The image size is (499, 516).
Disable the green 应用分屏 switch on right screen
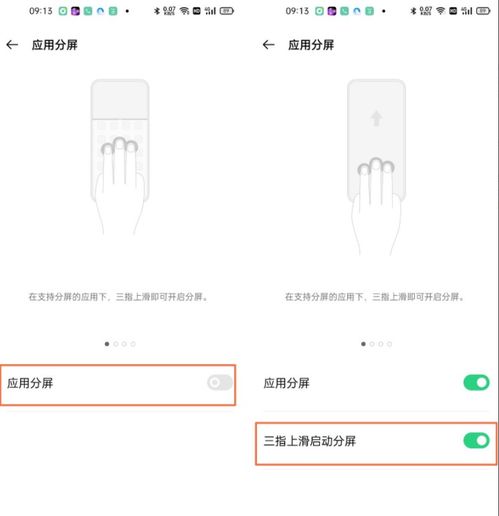[x=476, y=382]
